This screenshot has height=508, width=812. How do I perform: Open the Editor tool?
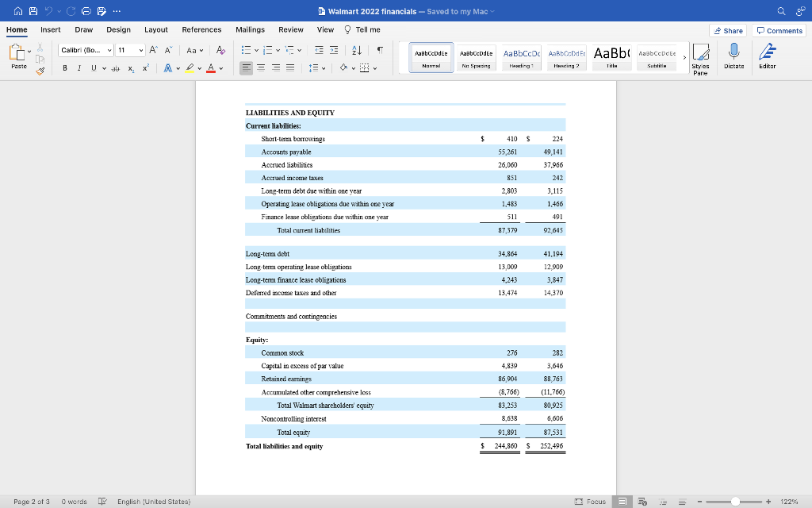(768, 56)
